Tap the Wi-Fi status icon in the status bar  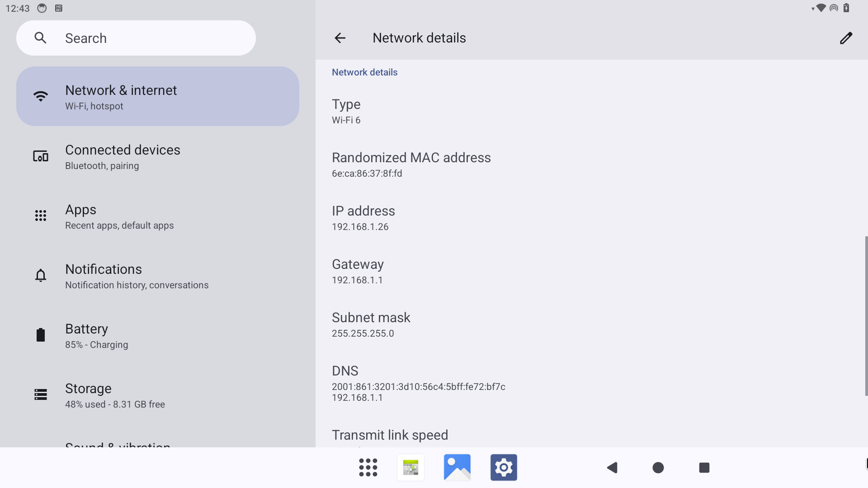point(820,8)
